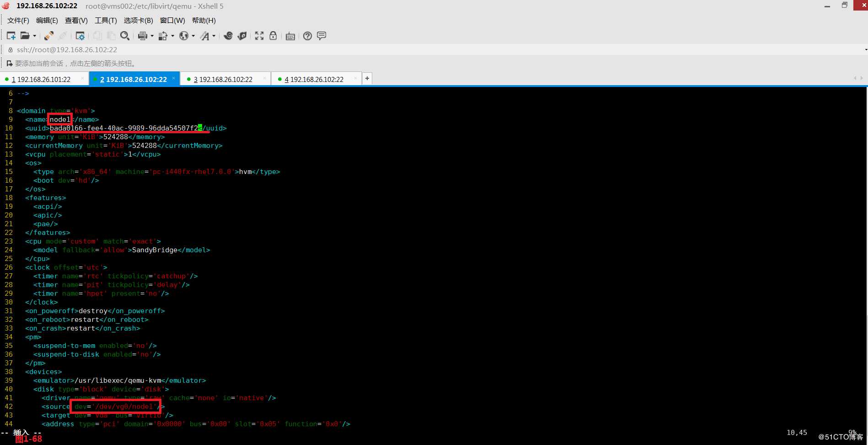Open the address bar history dropdown arrow
This screenshot has width=868, height=445.
866,49
